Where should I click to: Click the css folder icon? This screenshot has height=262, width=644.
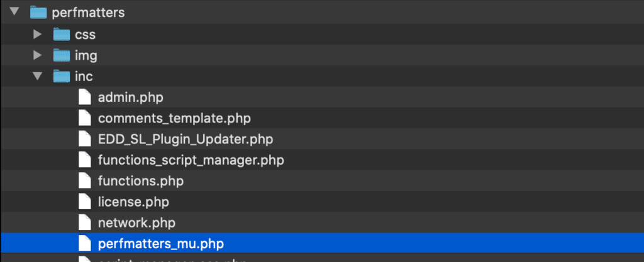(62, 34)
